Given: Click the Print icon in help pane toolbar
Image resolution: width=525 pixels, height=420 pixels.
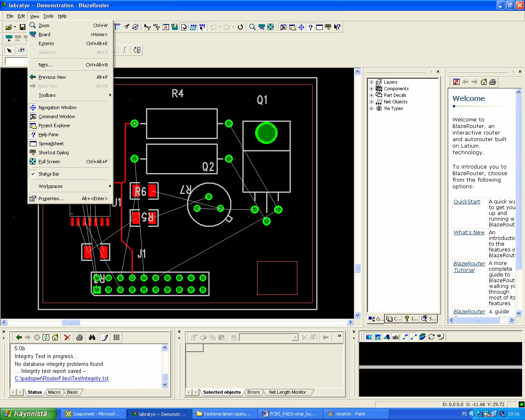Looking at the screenshot, I should (x=493, y=82).
